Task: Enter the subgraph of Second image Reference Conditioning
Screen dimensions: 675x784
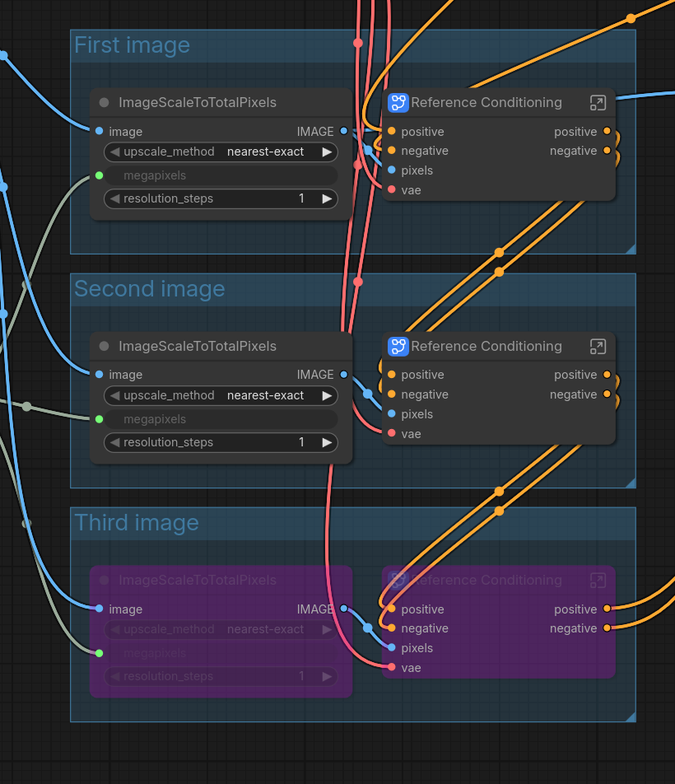Action: [598, 347]
